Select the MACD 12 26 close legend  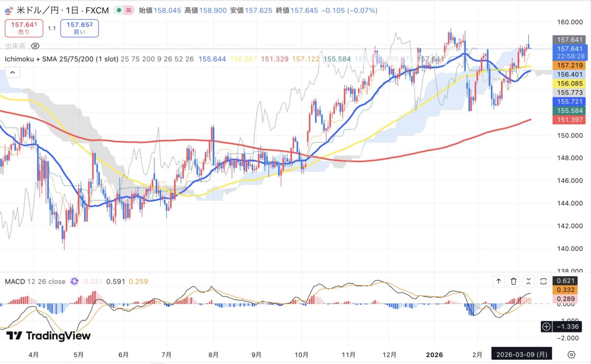pyautogui.click(x=35, y=282)
